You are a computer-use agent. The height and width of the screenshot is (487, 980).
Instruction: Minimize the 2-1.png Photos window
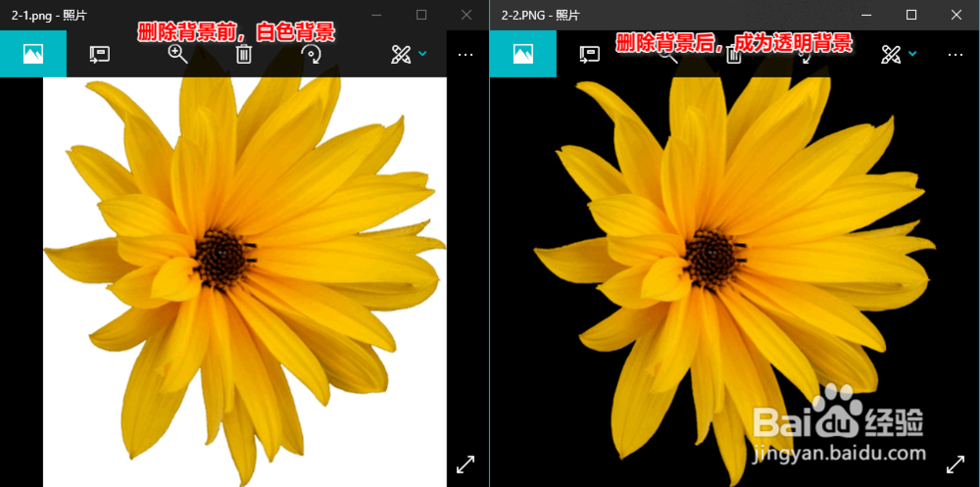[x=376, y=15]
